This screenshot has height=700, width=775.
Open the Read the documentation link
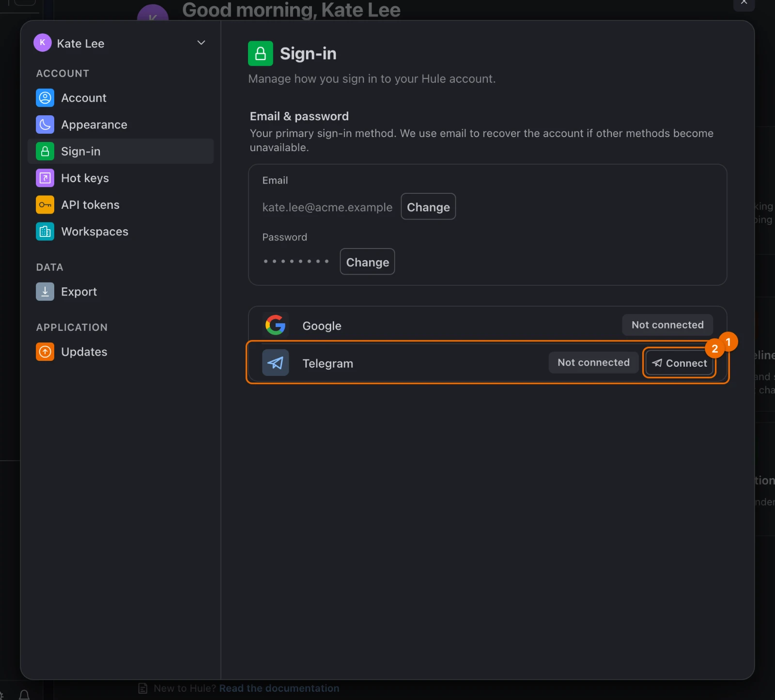click(279, 688)
